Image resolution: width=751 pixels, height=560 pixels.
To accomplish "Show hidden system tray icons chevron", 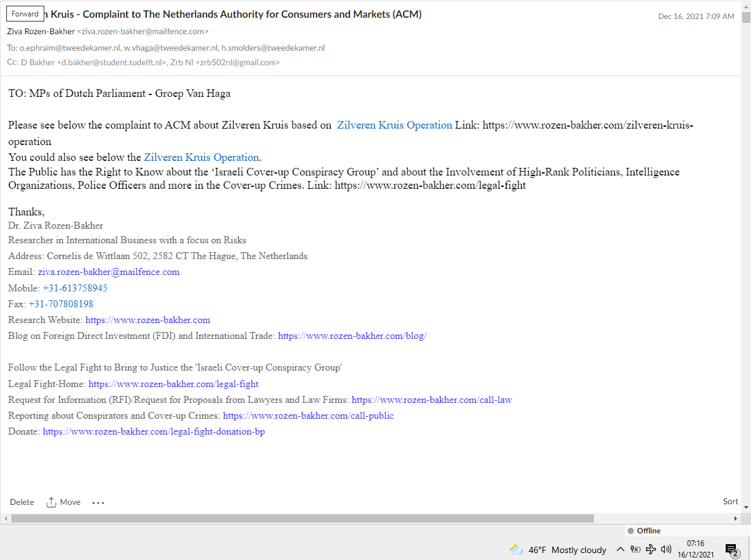I will coord(621,549).
